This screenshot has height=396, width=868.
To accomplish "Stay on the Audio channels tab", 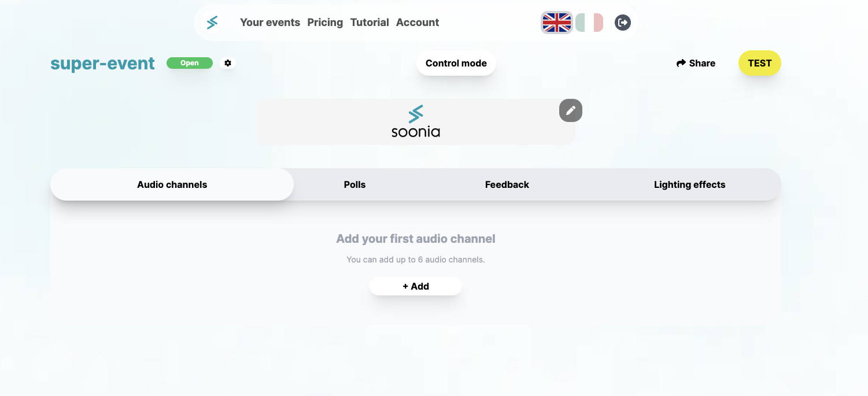I will [172, 184].
